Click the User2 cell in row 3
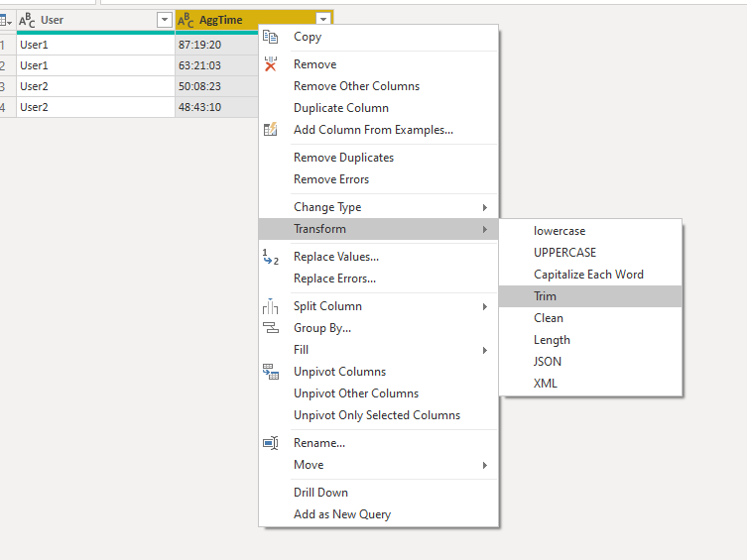 click(95, 86)
